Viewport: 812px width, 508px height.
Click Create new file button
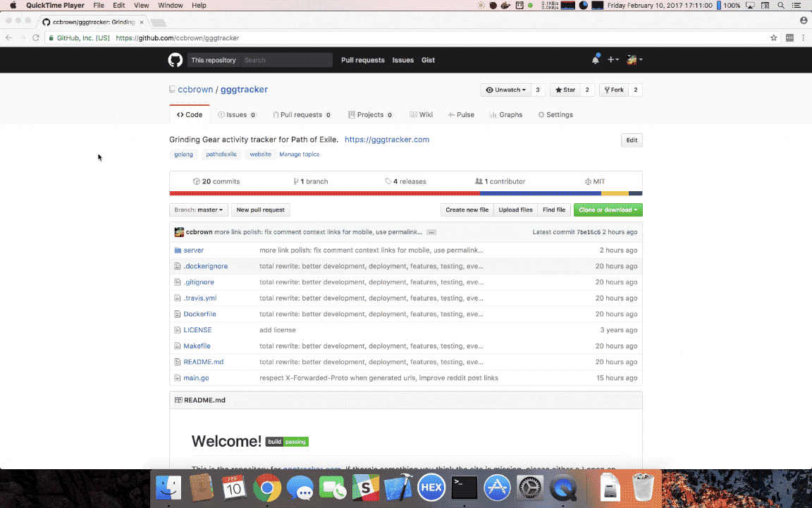click(467, 210)
